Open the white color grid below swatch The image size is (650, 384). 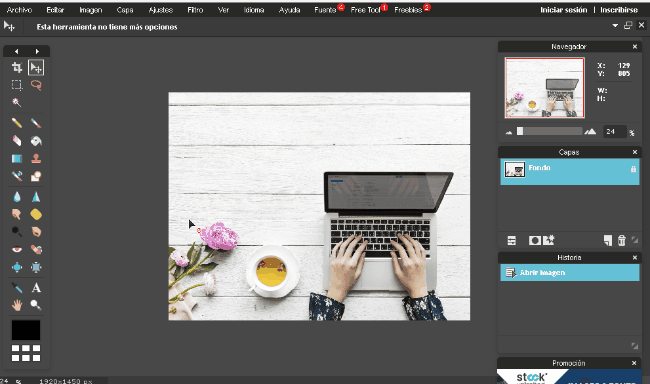(x=26, y=353)
